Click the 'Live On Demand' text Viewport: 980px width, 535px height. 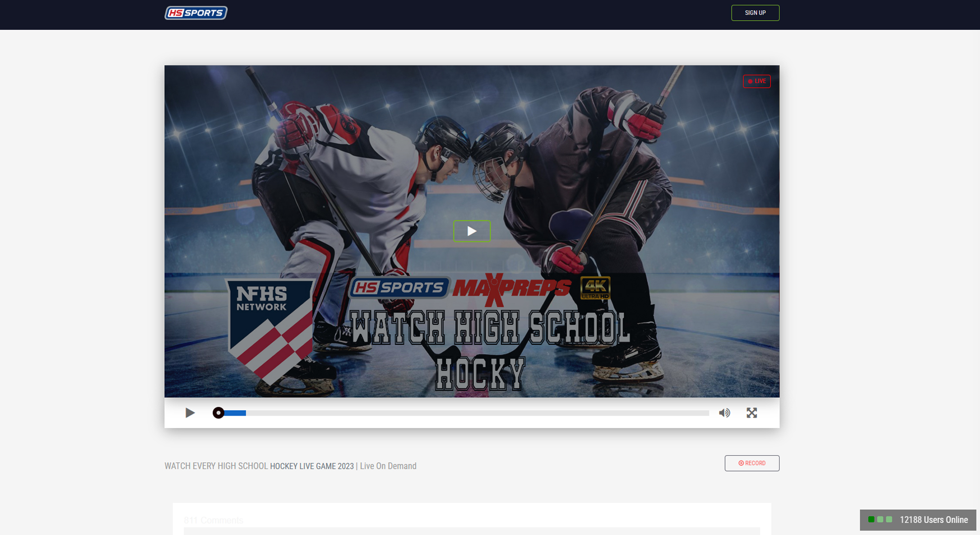pos(388,466)
